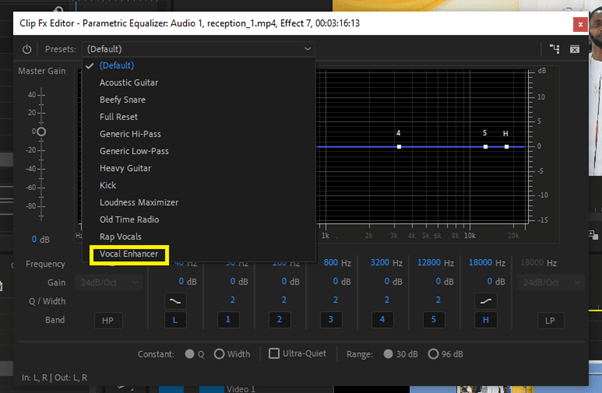This screenshot has width=602, height=393.
Task: Select the high shelf curve icon
Action: coord(486,301)
